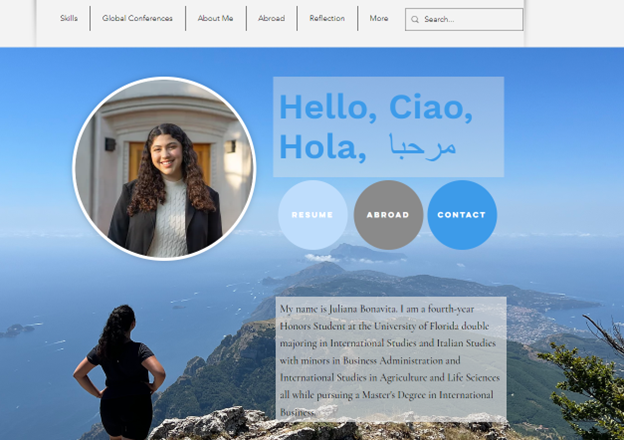
Task: Go to About Me page
Action: [215, 18]
